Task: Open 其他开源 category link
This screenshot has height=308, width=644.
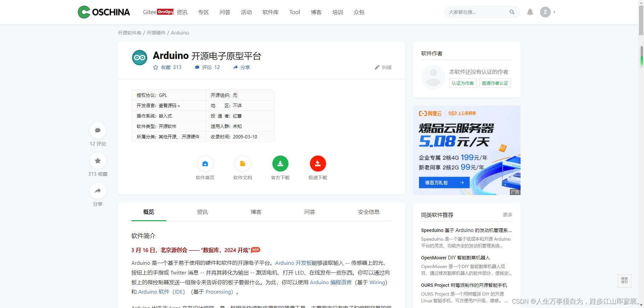Action: point(167,137)
